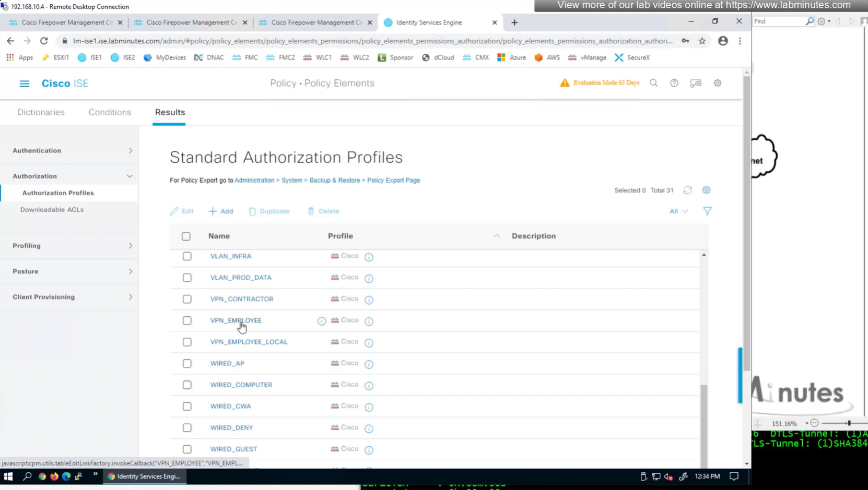Click the Add profile button
This screenshot has height=490, width=868.
pos(221,211)
